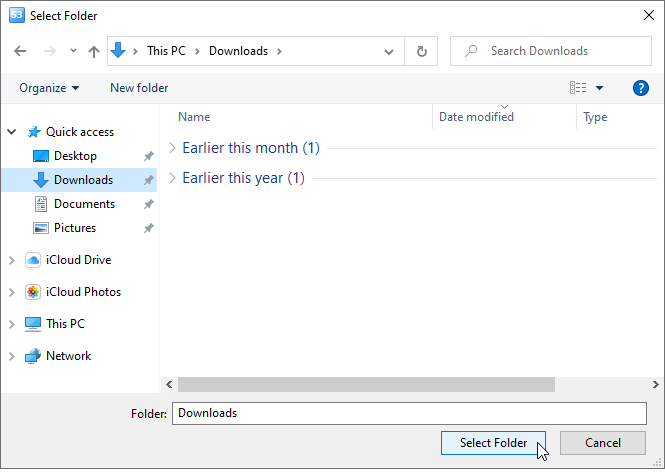This screenshot has width=665, height=474.
Task: Select Network in the sidebar
Action: coord(68,356)
